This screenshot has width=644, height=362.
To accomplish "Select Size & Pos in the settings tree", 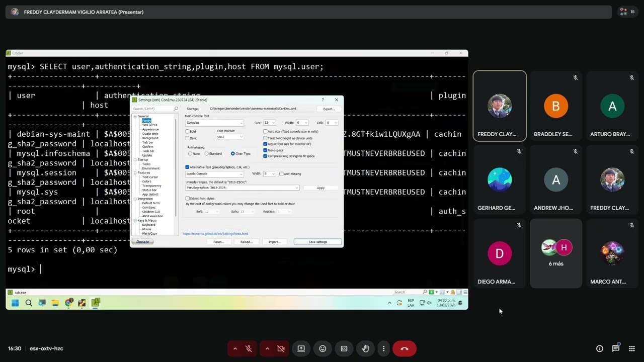I will tap(149, 125).
